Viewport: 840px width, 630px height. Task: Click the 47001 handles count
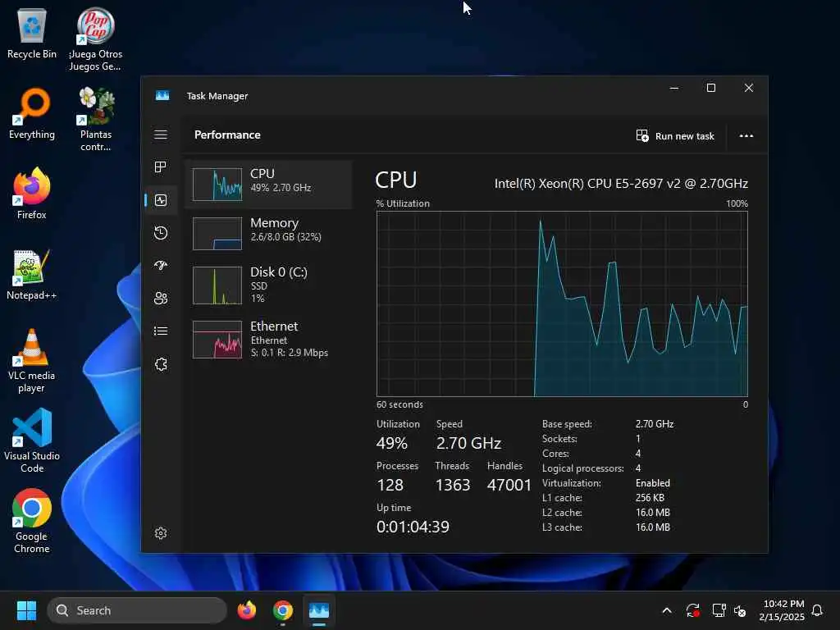click(509, 485)
